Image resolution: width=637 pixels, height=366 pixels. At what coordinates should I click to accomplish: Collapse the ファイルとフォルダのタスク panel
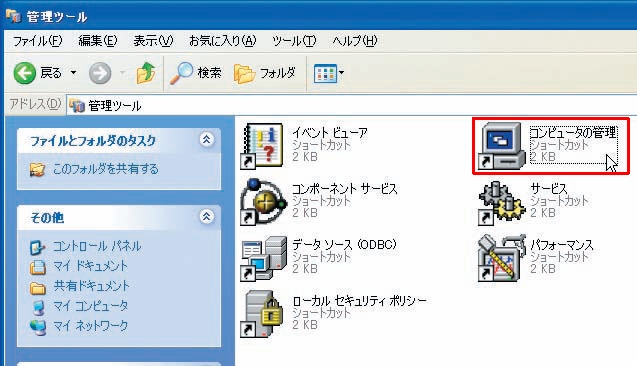coord(206,140)
